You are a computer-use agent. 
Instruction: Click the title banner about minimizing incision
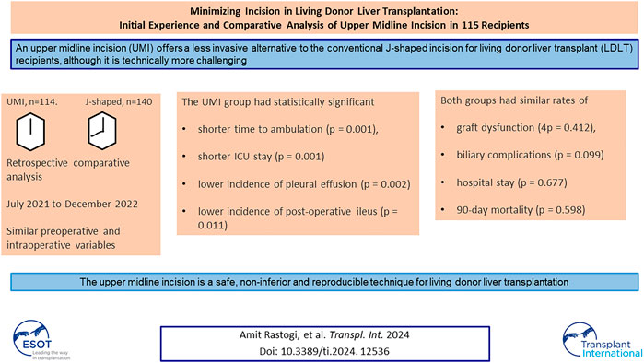point(324,18)
